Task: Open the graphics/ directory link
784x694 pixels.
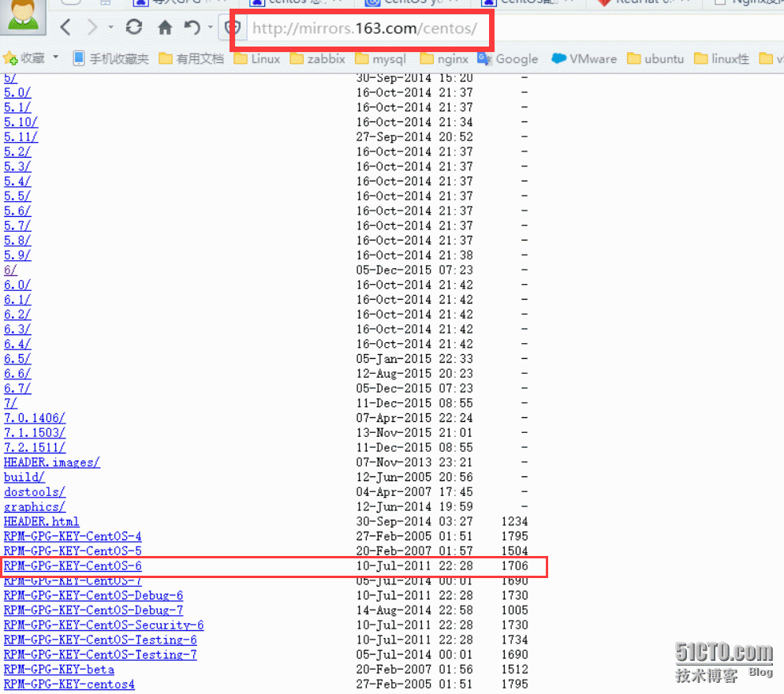Action: click(35, 507)
